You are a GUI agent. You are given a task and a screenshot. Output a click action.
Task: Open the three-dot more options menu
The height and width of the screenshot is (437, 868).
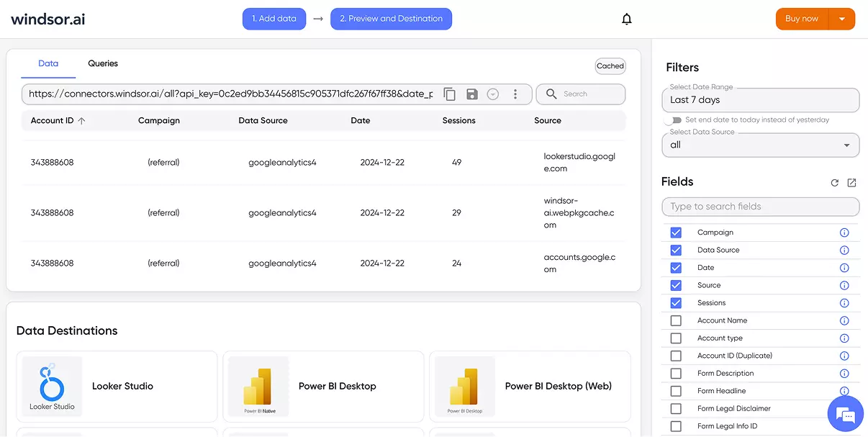[515, 94]
